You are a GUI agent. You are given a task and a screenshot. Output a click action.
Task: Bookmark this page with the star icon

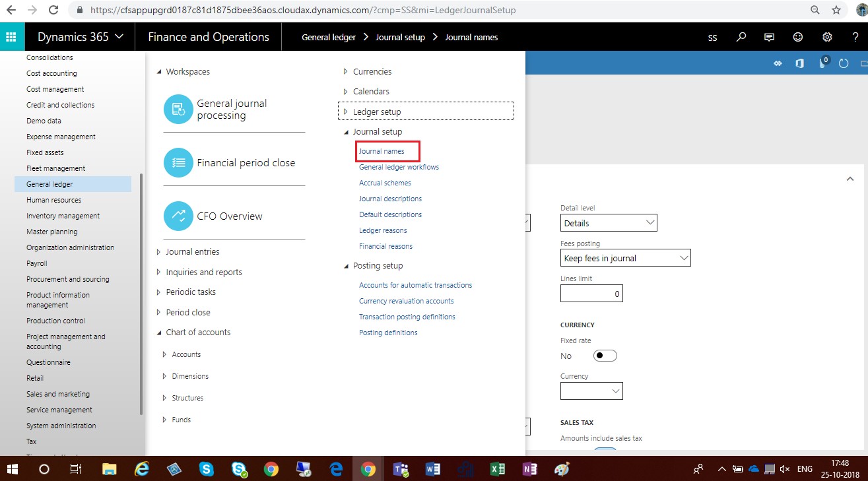pyautogui.click(x=836, y=10)
